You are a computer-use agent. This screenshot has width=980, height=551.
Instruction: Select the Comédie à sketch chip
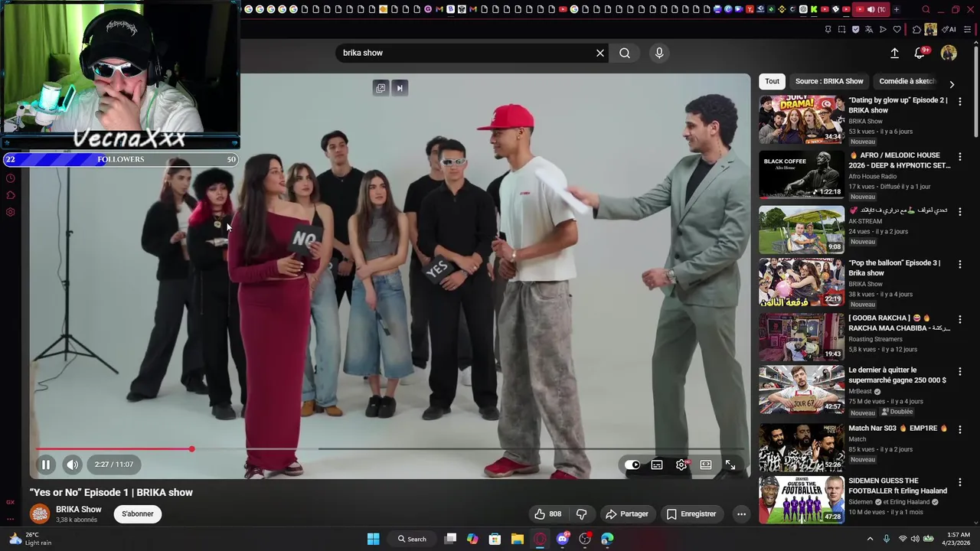point(907,81)
